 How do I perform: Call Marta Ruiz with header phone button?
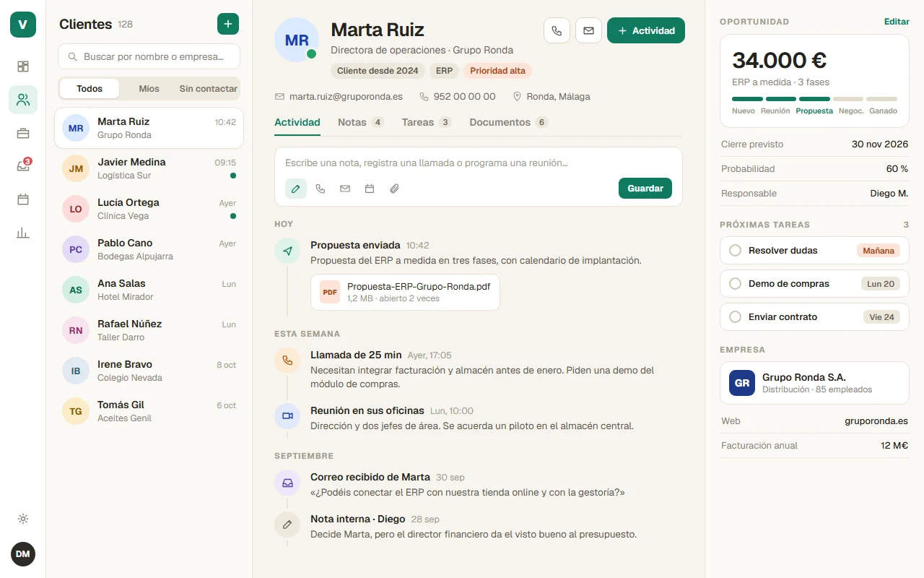click(557, 30)
